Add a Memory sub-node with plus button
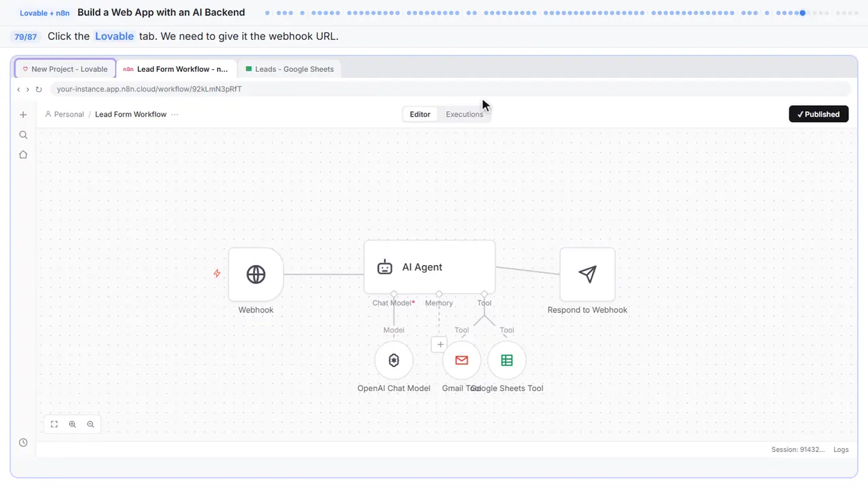 439,344
